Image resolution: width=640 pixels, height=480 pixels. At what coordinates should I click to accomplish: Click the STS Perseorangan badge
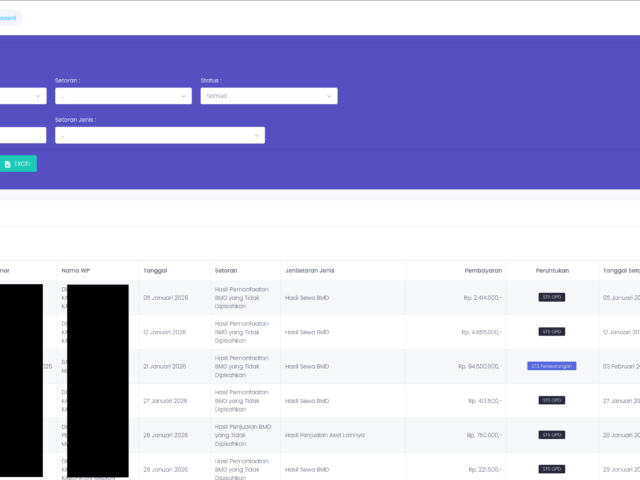point(551,366)
